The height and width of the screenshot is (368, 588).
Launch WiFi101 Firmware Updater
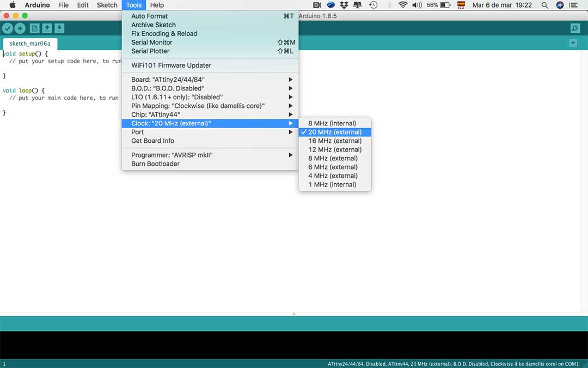coord(210,65)
